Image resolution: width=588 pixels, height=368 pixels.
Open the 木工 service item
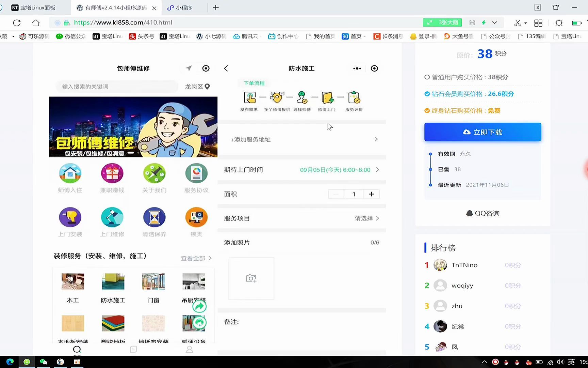[73, 288]
